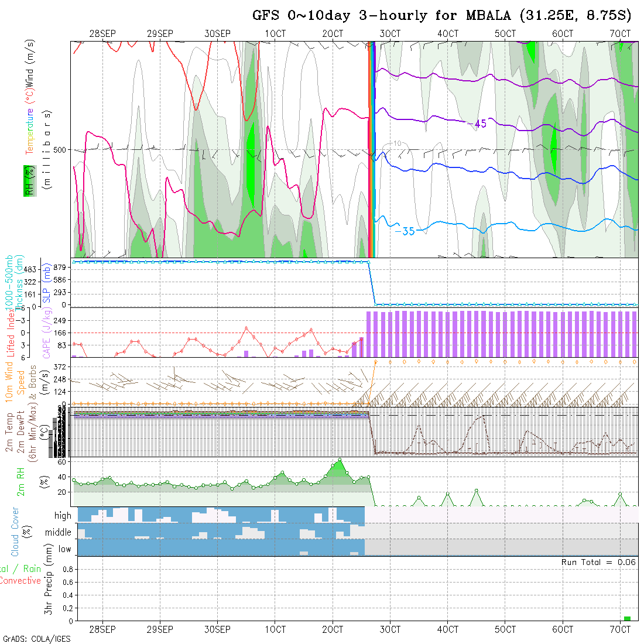This screenshot has width=644, height=644.
Task: Click the "middle" cloud cover row label
Action: point(58,532)
